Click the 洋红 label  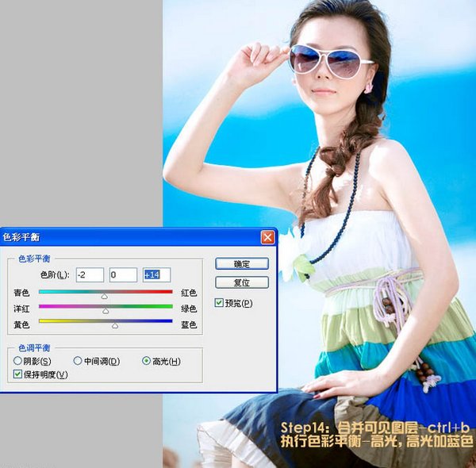[x=21, y=309]
